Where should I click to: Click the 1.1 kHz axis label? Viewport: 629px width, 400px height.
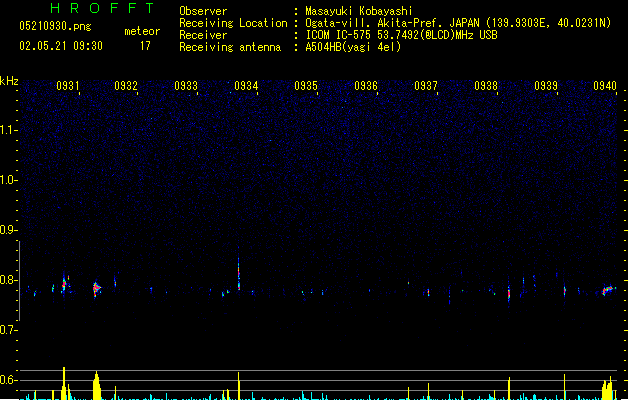point(8,130)
